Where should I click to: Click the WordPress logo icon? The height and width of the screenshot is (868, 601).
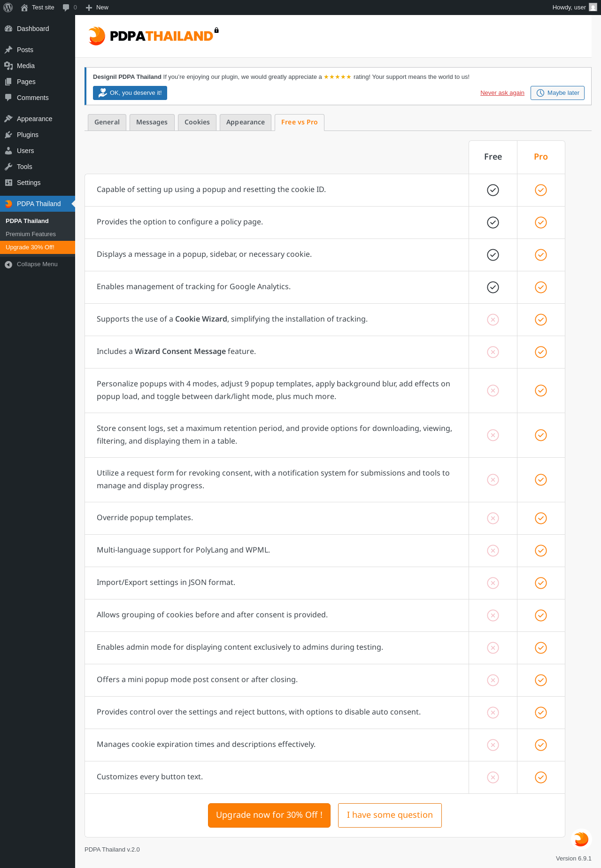pyautogui.click(x=8, y=8)
